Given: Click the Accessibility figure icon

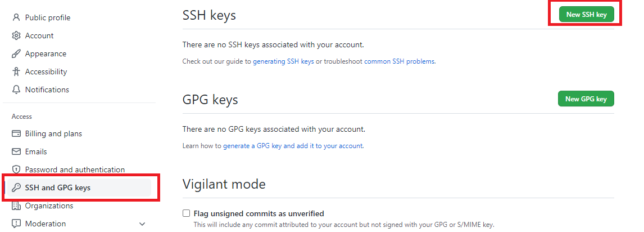Looking at the screenshot, I should 16,72.
